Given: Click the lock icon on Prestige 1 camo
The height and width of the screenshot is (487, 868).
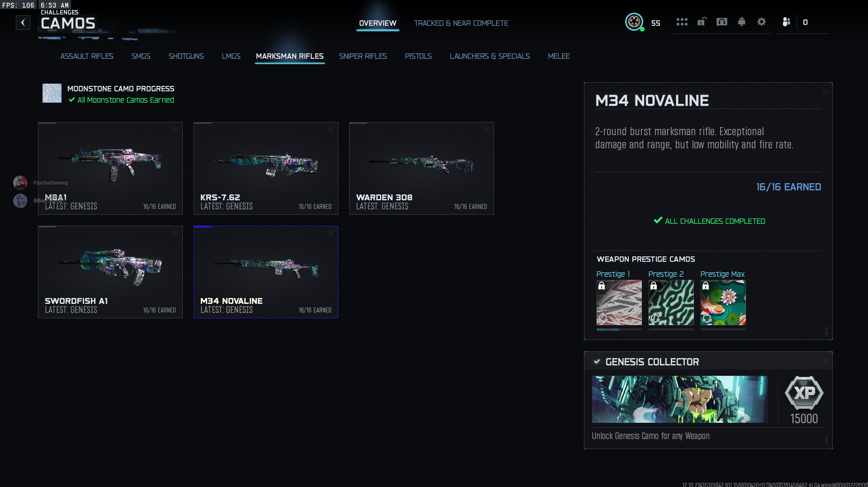Looking at the screenshot, I should click(x=601, y=286).
